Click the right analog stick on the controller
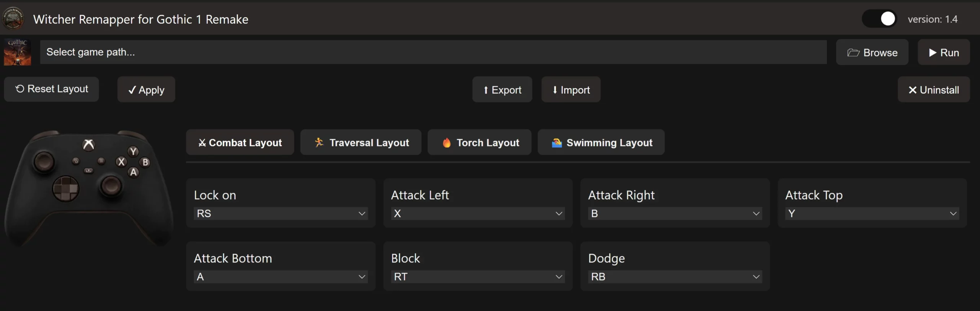Screen dimensions: 980x311 (111, 186)
